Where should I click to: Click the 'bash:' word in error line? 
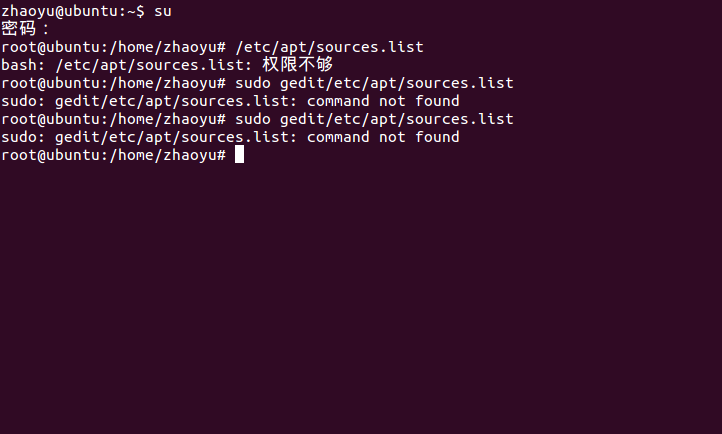tap(23, 65)
